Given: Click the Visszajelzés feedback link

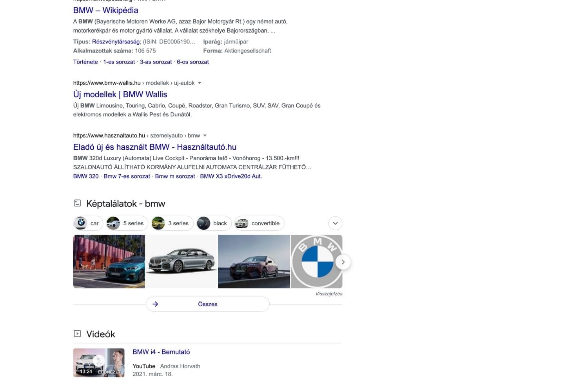Looking at the screenshot, I should click(x=329, y=293).
